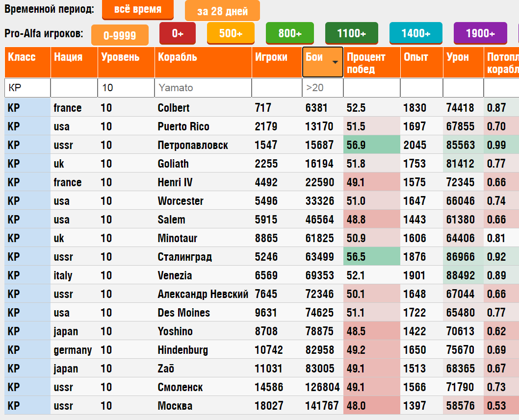
Task: Toggle the red 0+ Pro-Alfa filter
Action: (x=178, y=33)
